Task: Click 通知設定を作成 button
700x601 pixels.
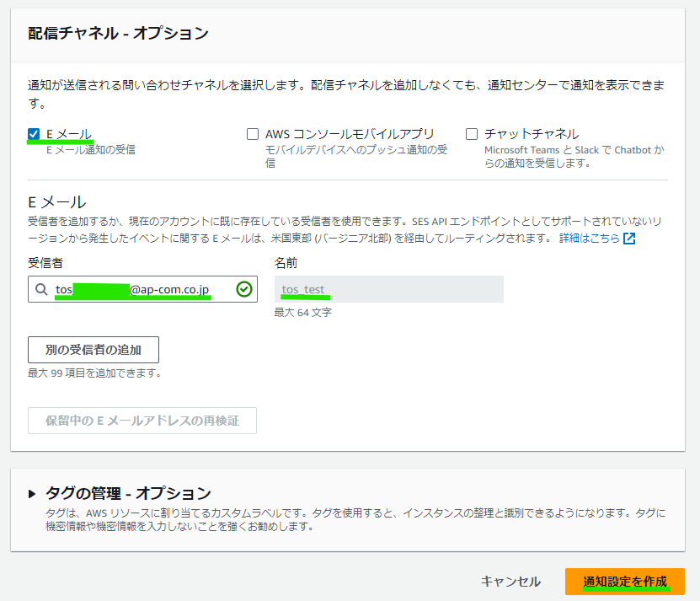Action: tap(624, 582)
